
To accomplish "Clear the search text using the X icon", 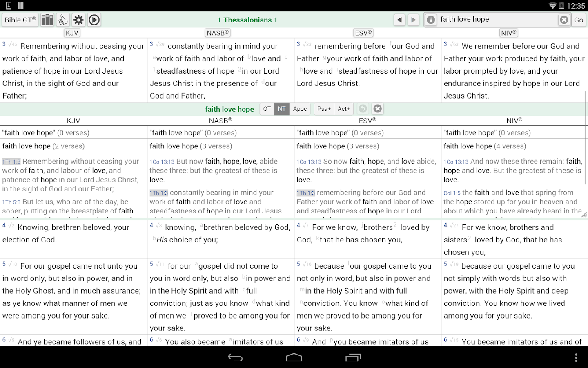I will click(564, 19).
